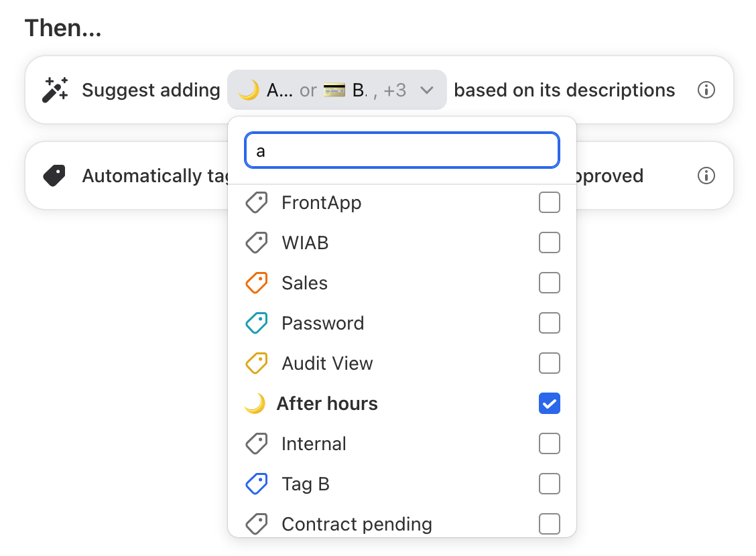Check the Sales checkbox
The width and height of the screenshot is (756, 556).
tap(549, 283)
